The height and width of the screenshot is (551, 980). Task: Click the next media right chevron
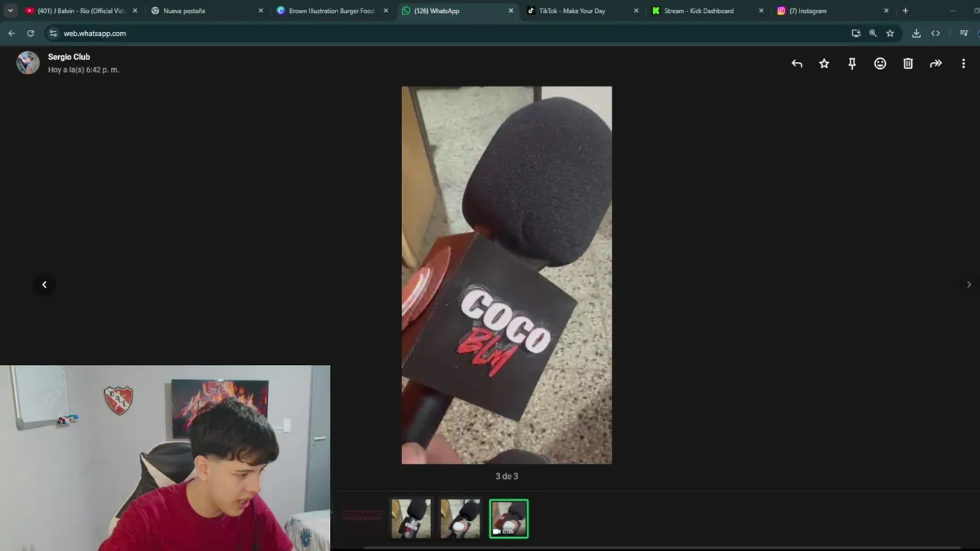pos(969,285)
